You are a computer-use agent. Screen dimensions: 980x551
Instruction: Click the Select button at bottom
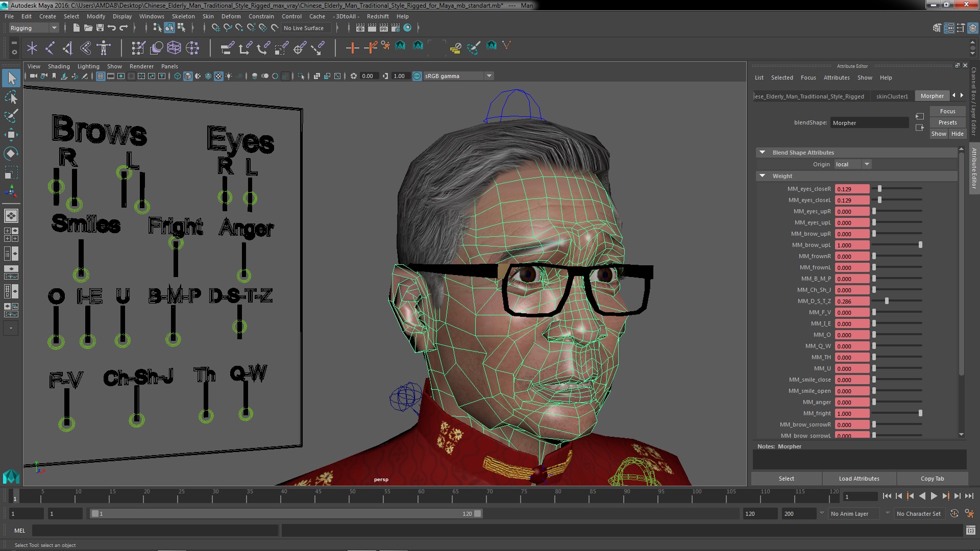(x=786, y=479)
